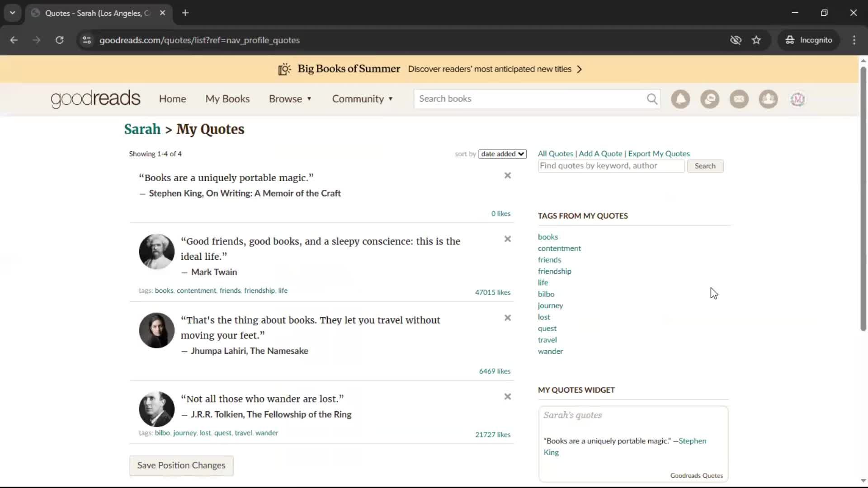View the 47015 likes link
This screenshot has height=488, width=868.
[492, 292]
